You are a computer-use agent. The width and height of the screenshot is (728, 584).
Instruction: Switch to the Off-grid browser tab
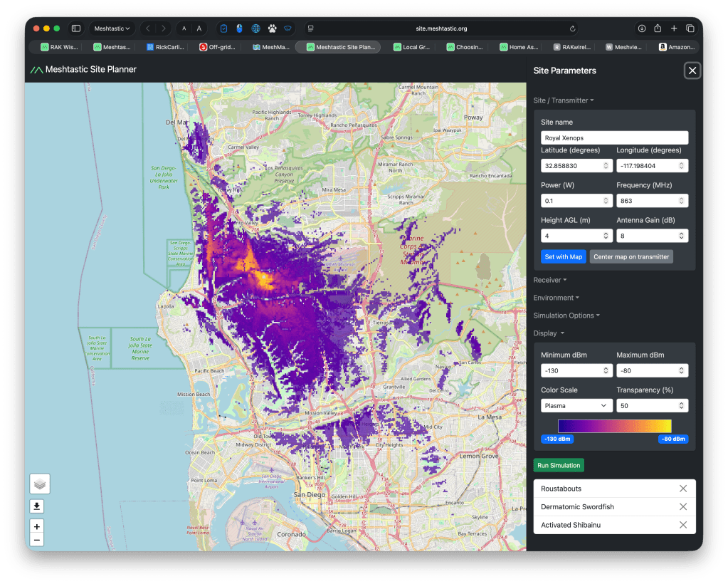(217, 48)
